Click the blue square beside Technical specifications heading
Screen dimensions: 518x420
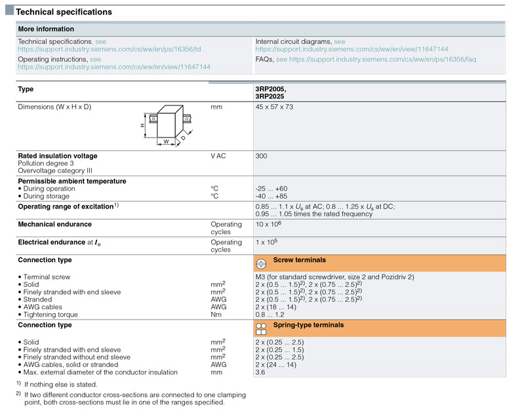click(x=9, y=11)
